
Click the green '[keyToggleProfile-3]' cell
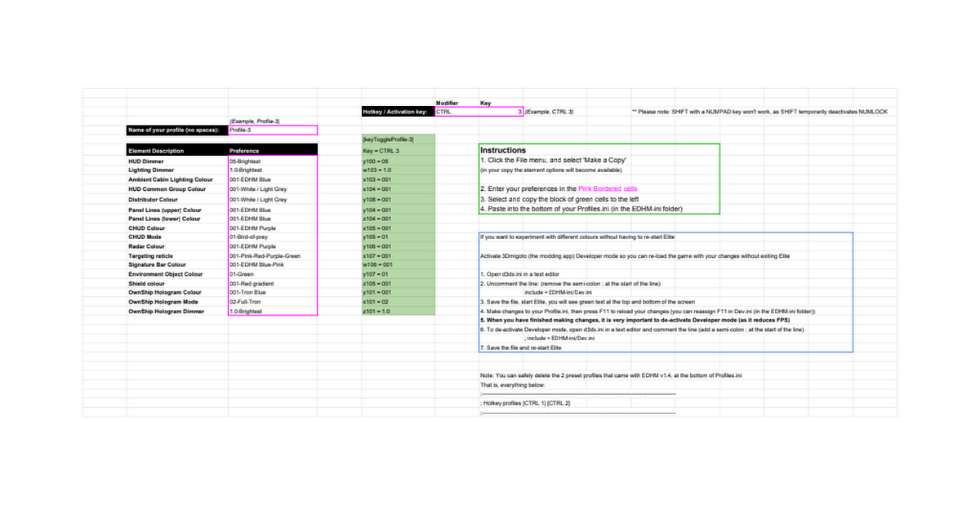[398, 139]
